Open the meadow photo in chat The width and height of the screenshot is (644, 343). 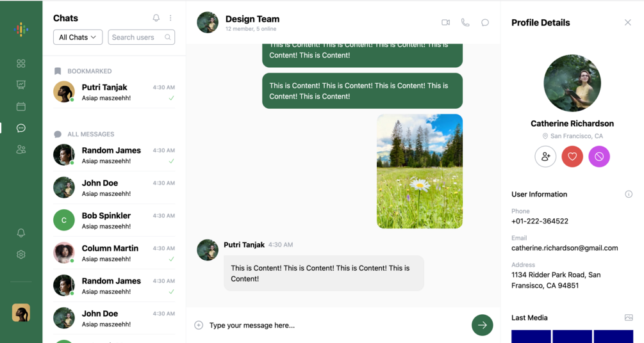[420, 171]
